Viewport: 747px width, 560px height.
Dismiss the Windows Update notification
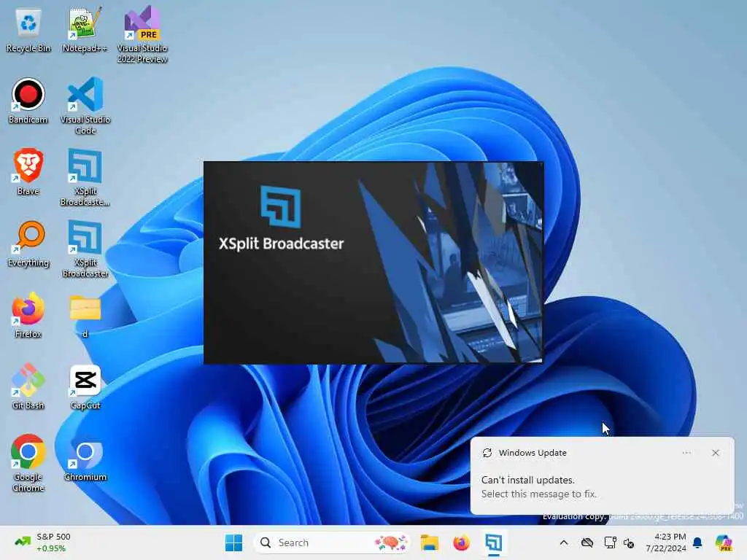coord(715,453)
